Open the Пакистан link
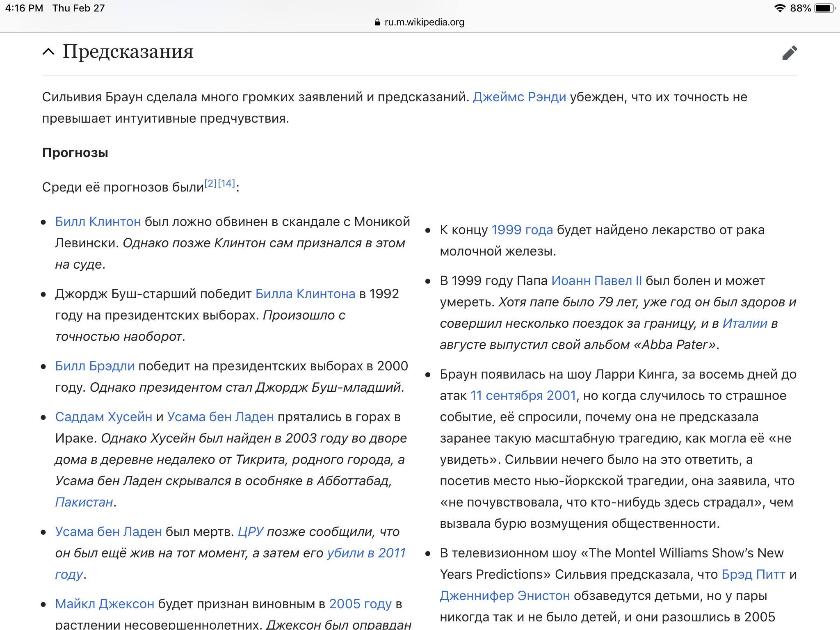 pyautogui.click(x=84, y=502)
